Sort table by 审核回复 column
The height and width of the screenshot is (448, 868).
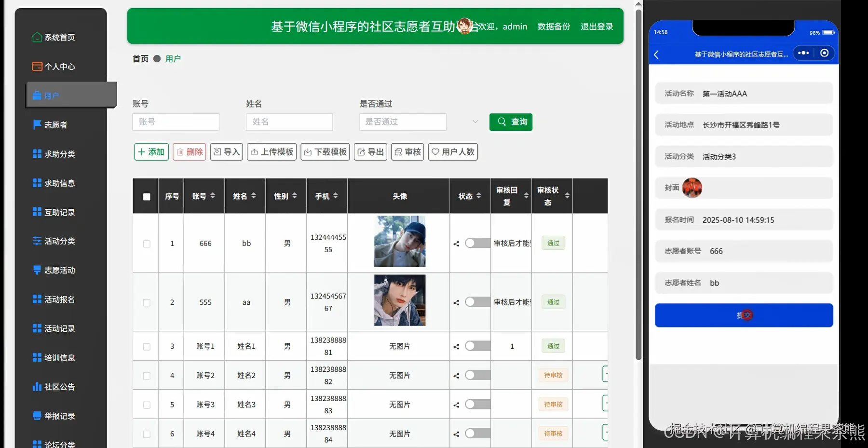click(x=526, y=196)
